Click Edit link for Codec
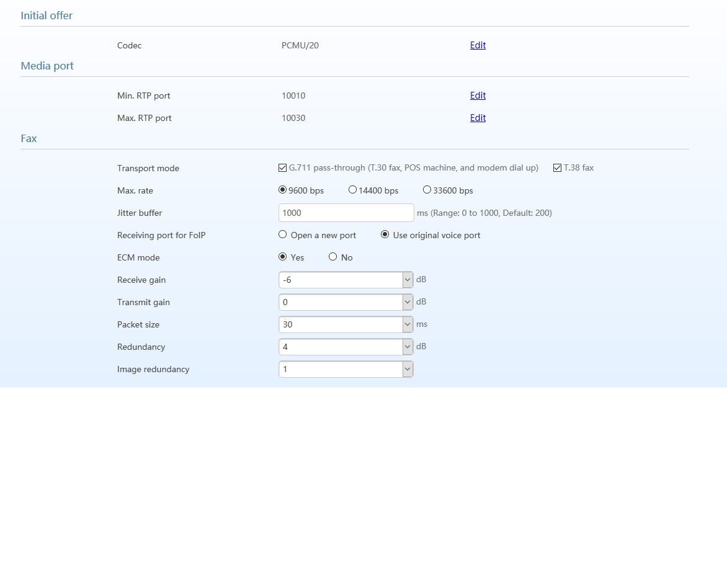Screen dimensions: 727x588 (478, 45)
